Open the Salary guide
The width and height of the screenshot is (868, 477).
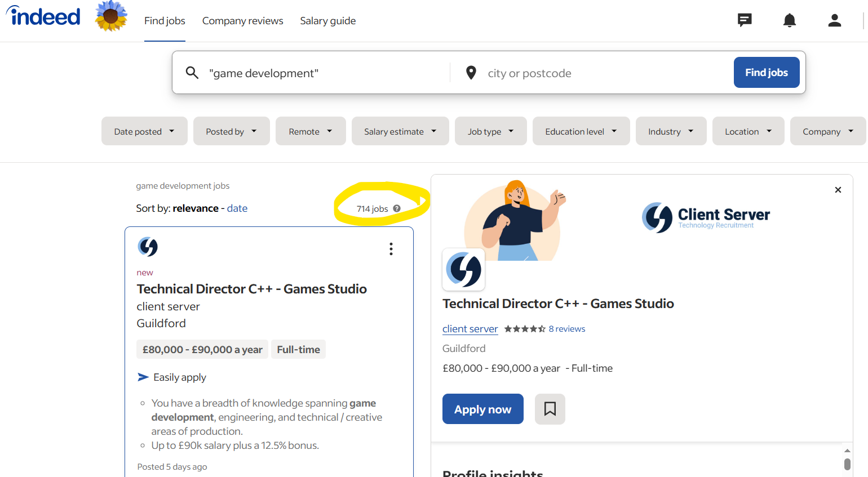tap(328, 21)
